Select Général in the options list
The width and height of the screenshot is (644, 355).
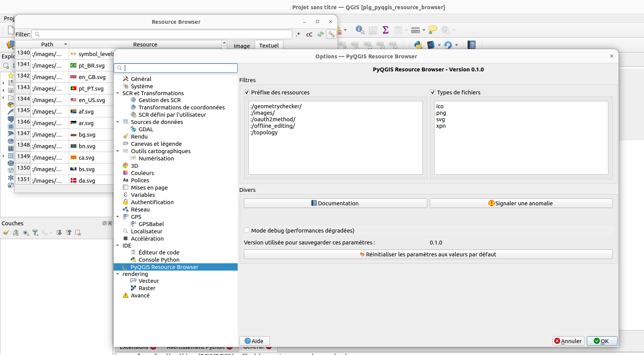[x=141, y=79]
